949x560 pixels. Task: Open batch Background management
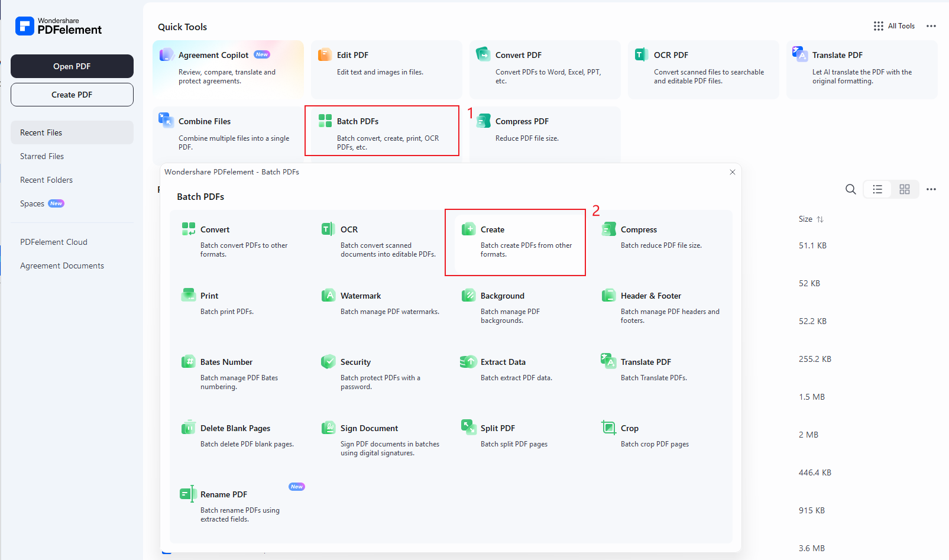point(520,309)
